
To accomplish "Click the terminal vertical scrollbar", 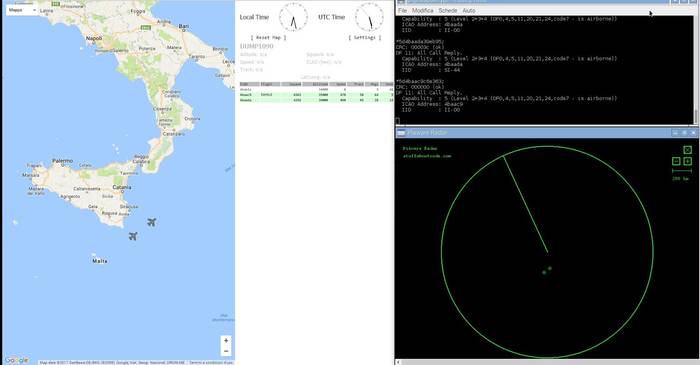I will (696, 70).
